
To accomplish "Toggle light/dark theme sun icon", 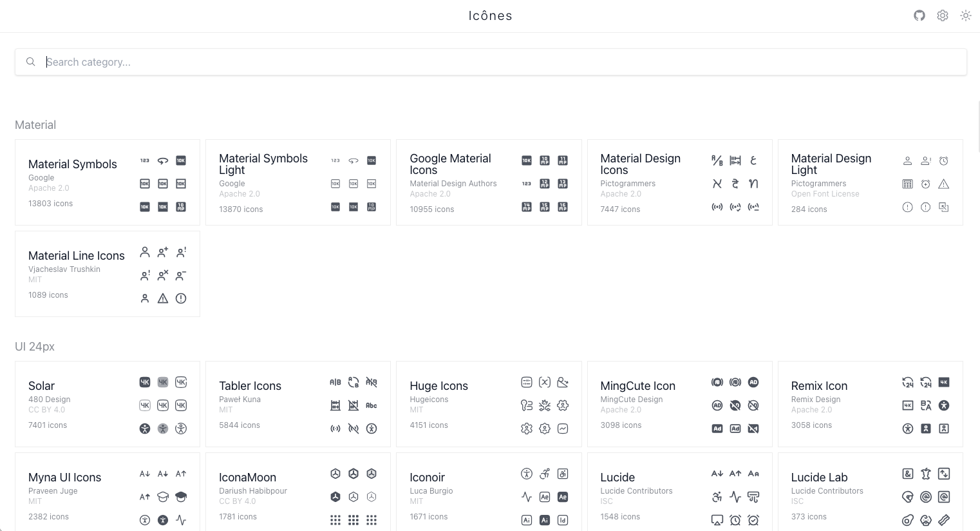I will [x=966, y=15].
